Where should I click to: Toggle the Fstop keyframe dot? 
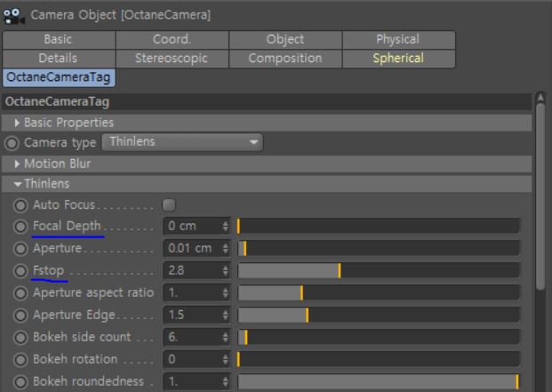click(20, 271)
